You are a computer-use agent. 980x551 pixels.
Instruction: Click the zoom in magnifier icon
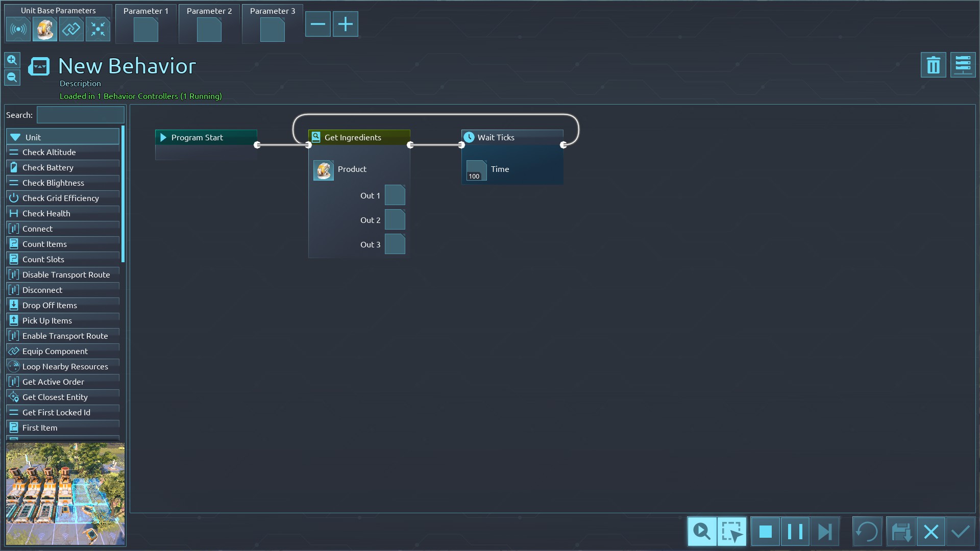pos(12,60)
